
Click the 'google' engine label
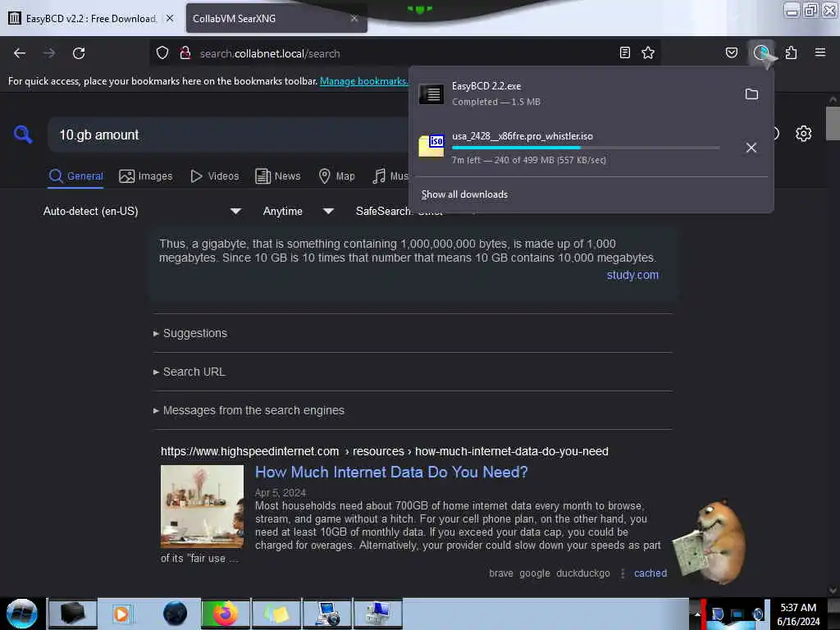[535, 573]
